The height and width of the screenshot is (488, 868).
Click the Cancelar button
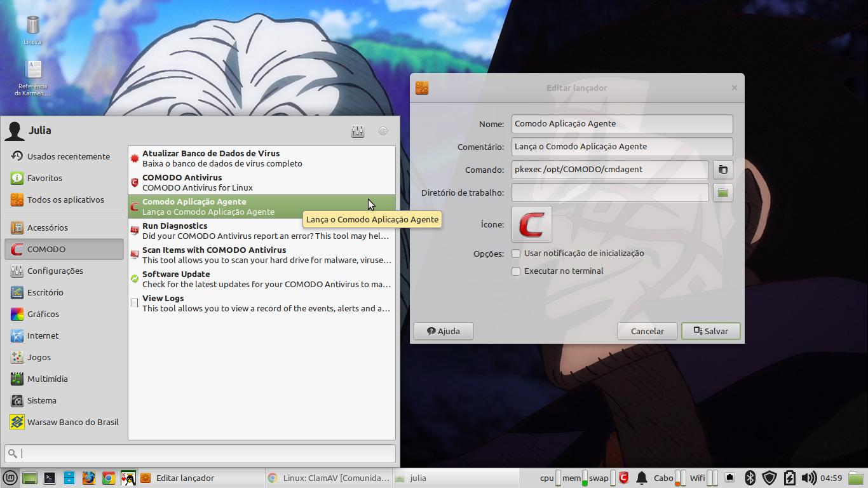tap(647, 331)
